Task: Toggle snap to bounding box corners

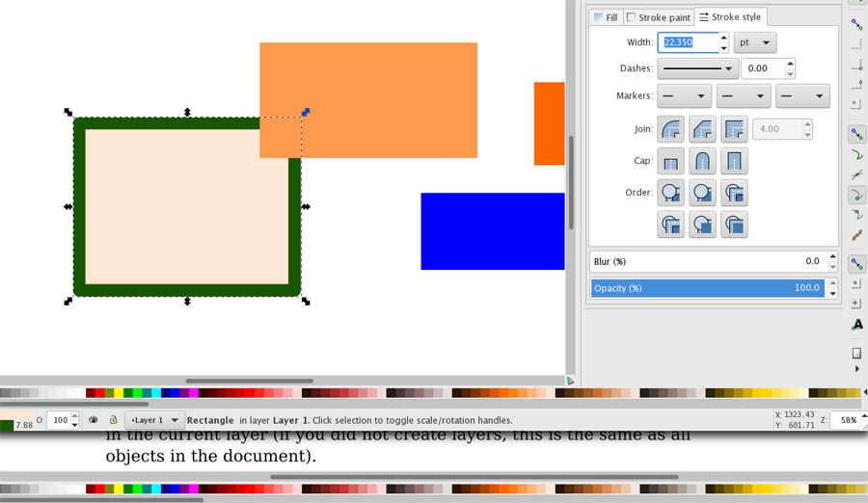Action: coord(857,65)
